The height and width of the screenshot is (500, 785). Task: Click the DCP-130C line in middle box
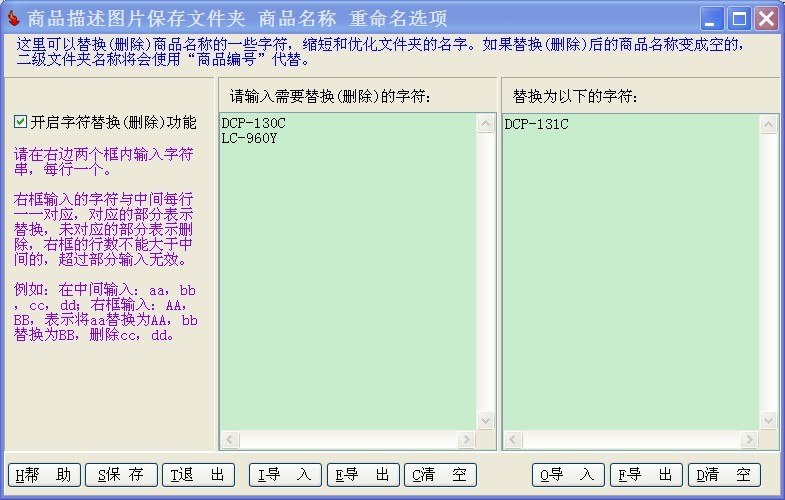pyautogui.click(x=253, y=124)
